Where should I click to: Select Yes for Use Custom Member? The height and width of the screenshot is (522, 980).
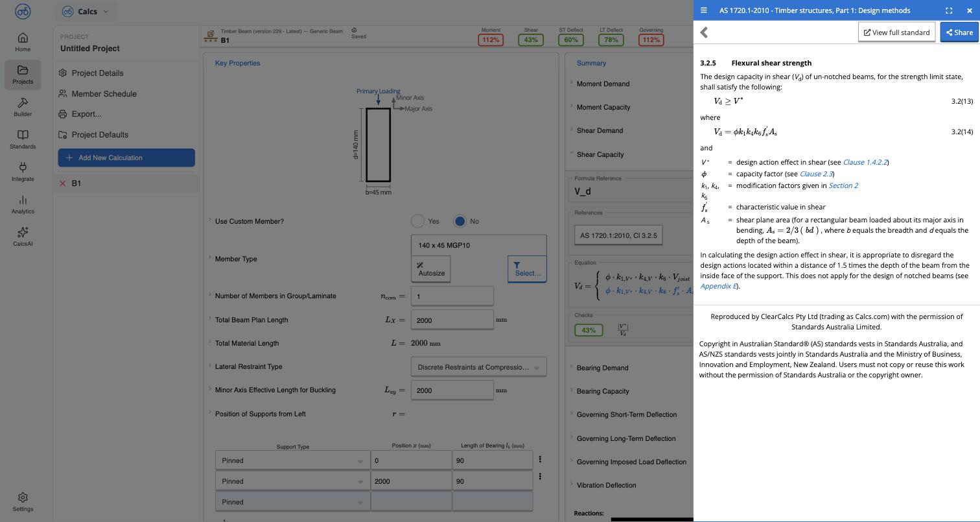[x=418, y=221]
